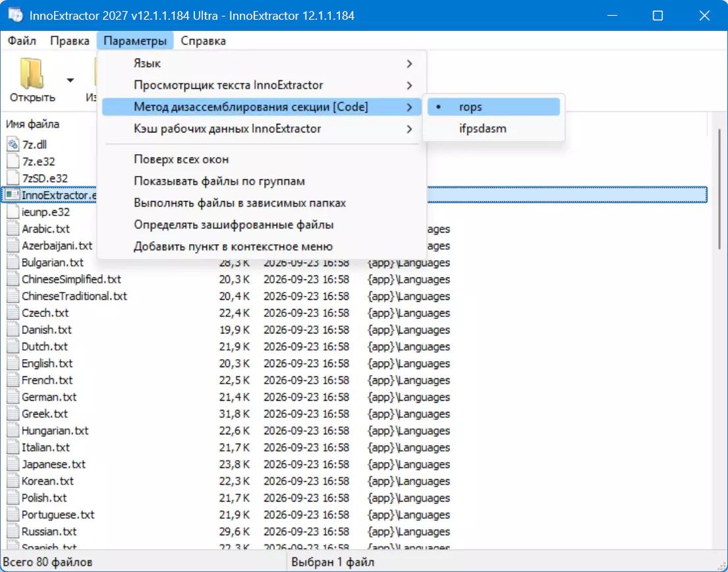Click the Arabic.txt document icon
728x572 pixels.
point(13,229)
